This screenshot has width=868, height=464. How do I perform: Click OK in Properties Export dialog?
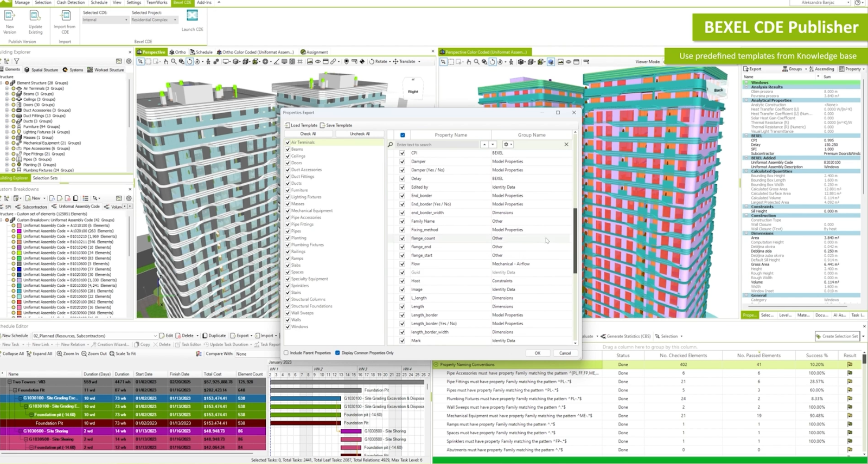click(538, 353)
